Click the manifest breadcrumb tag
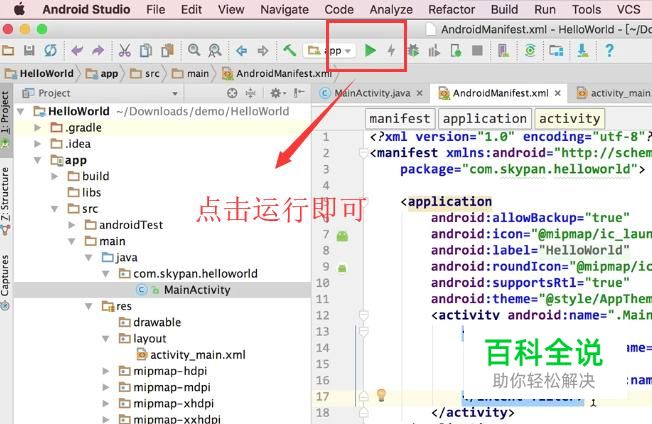This screenshot has width=652, height=424. (400, 119)
